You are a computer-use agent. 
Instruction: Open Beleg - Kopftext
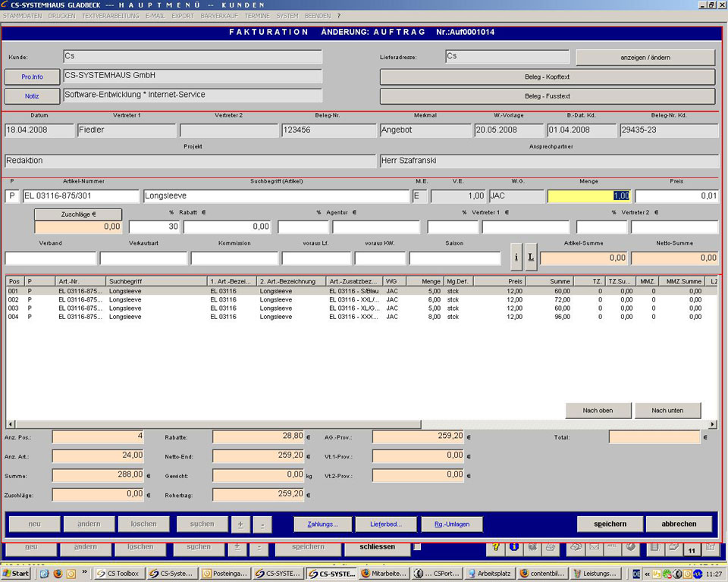pyautogui.click(x=547, y=77)
